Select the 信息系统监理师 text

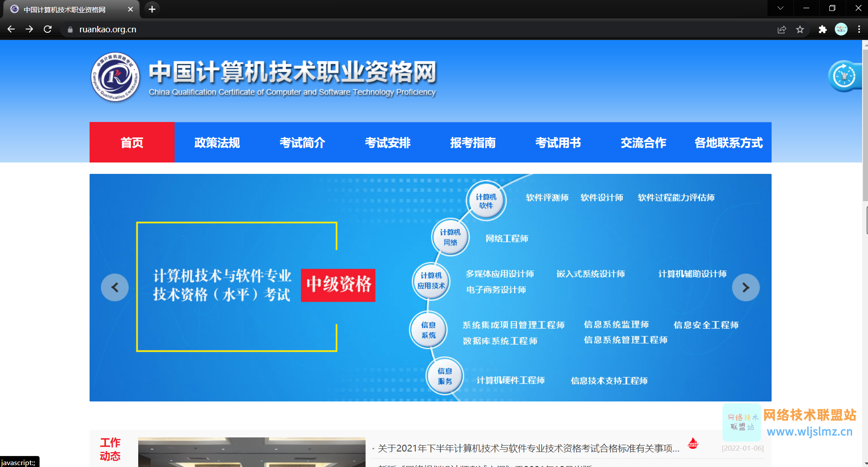pos(616,325)
